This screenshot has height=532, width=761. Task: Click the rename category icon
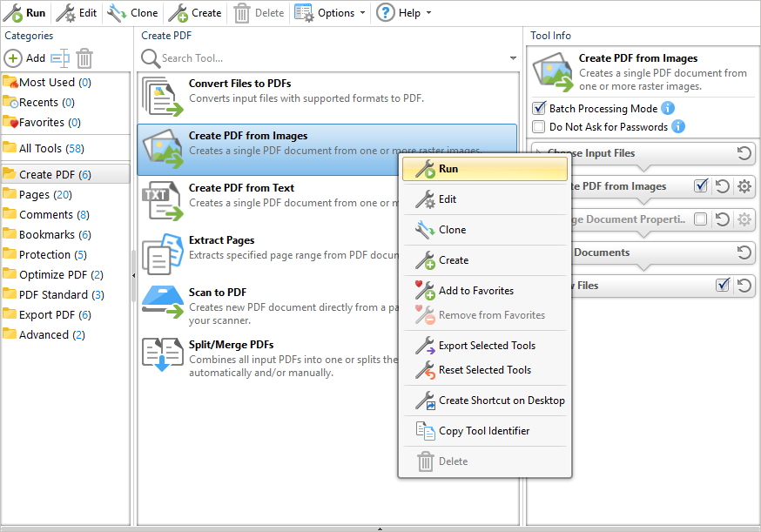[59, 58]
